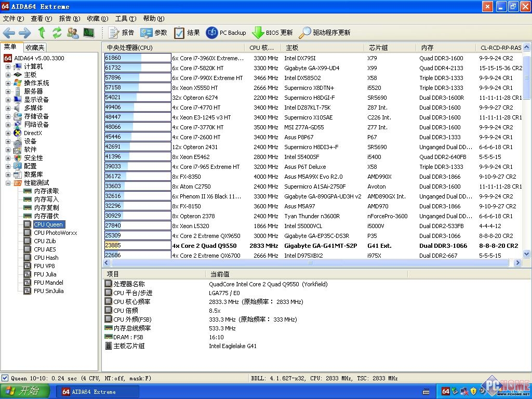Expand the 显示设备 tree node
Image resolution: width=532 pixels, height=399 pixels.
tap(8, 100)
